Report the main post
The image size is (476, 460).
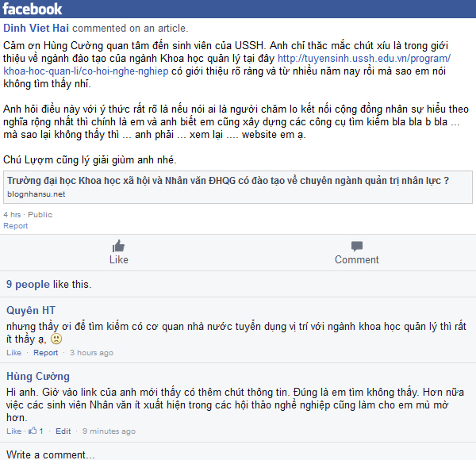16,226
